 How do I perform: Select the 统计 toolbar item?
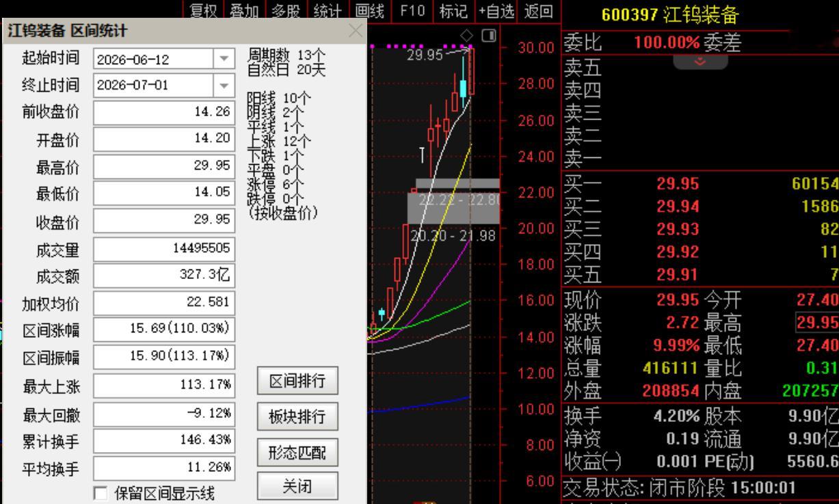[327, 10]
